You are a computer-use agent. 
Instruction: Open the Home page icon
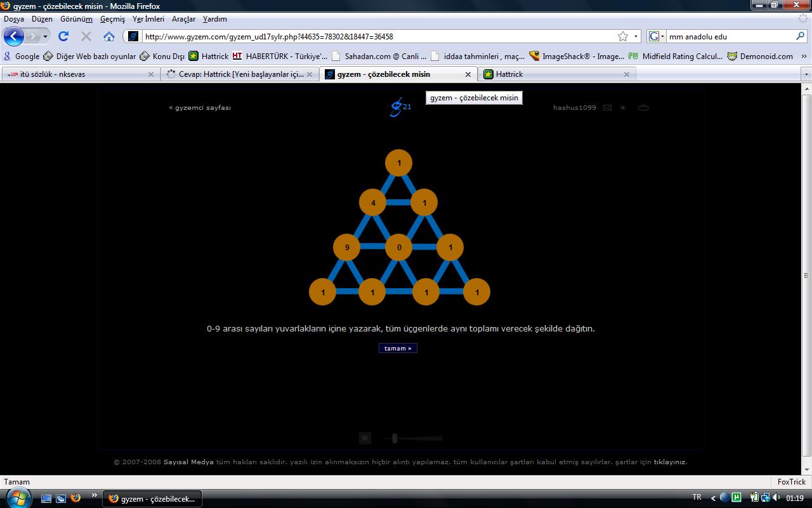click(x=109, y=36)
